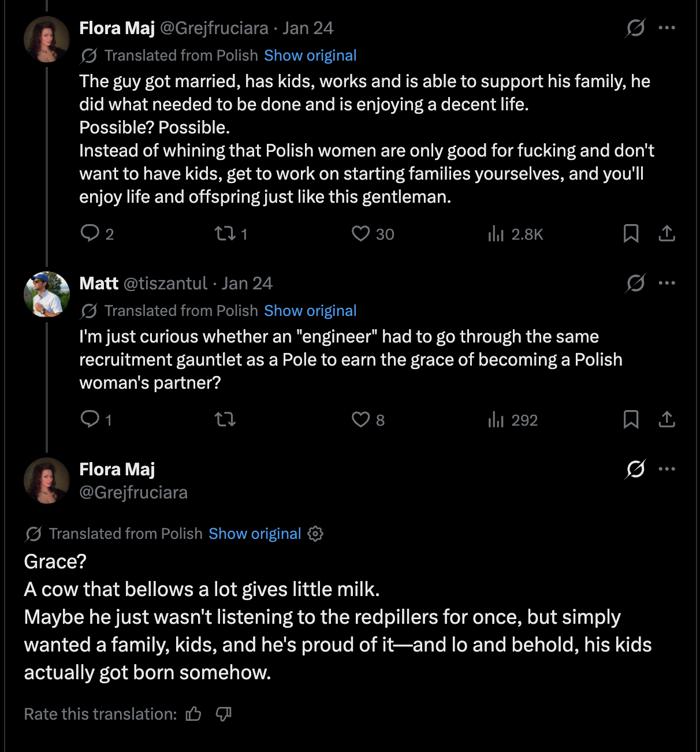
Task: Reply to Matt's post
Action: pos(90,419)
